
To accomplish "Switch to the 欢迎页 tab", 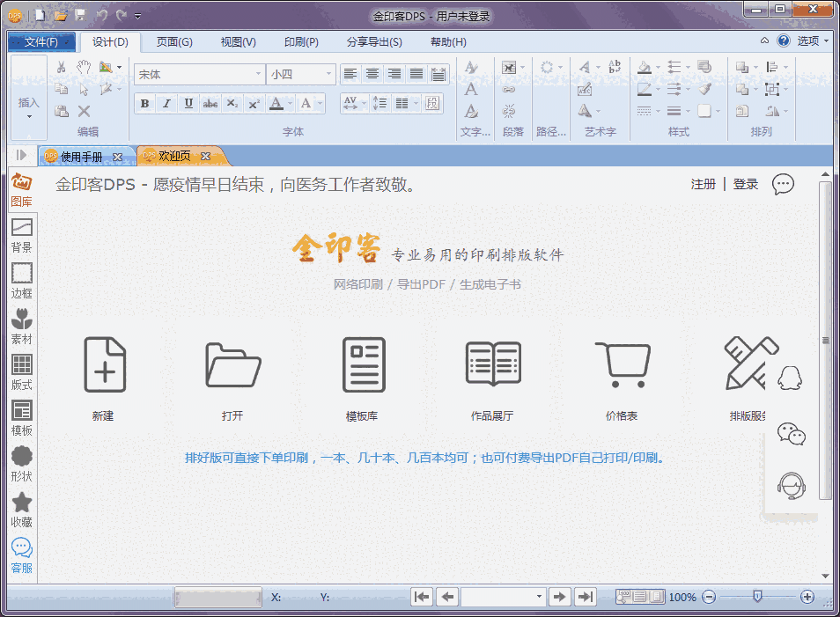I will click(176, 155).
